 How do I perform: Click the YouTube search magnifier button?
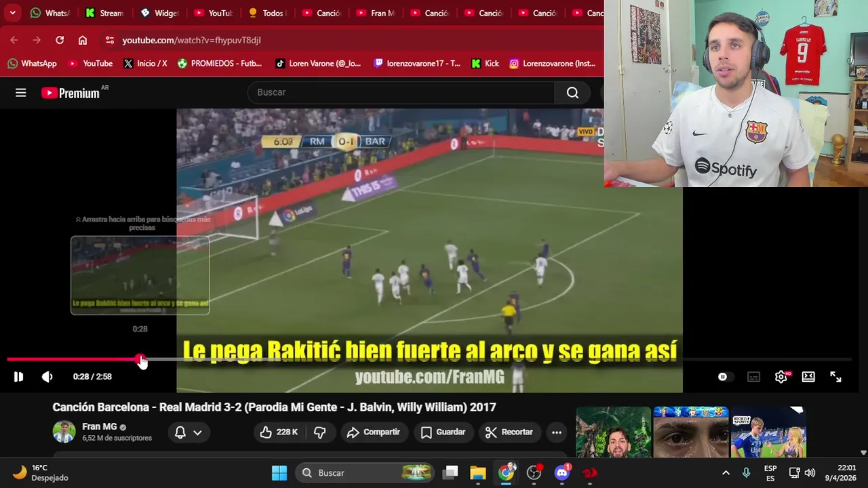[x=573, y=92]
